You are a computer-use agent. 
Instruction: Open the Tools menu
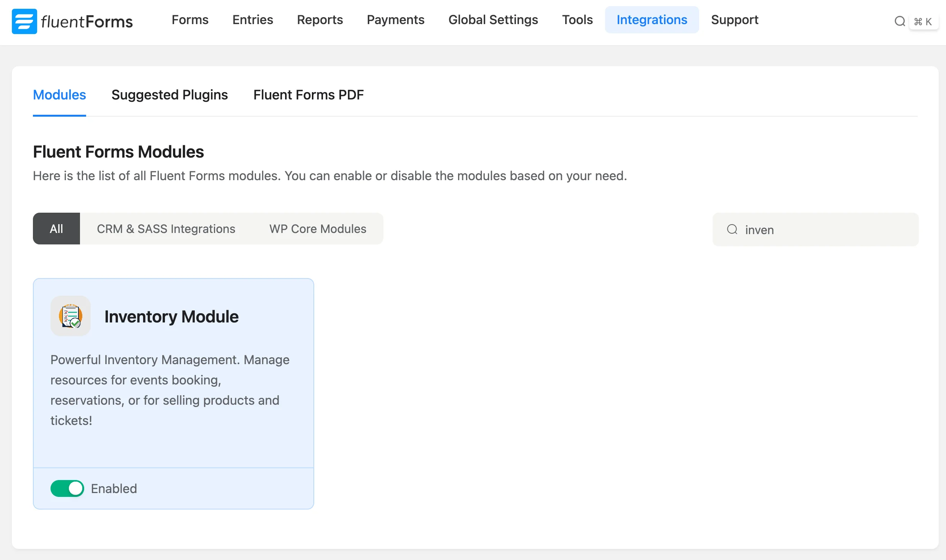click(577, 20)
